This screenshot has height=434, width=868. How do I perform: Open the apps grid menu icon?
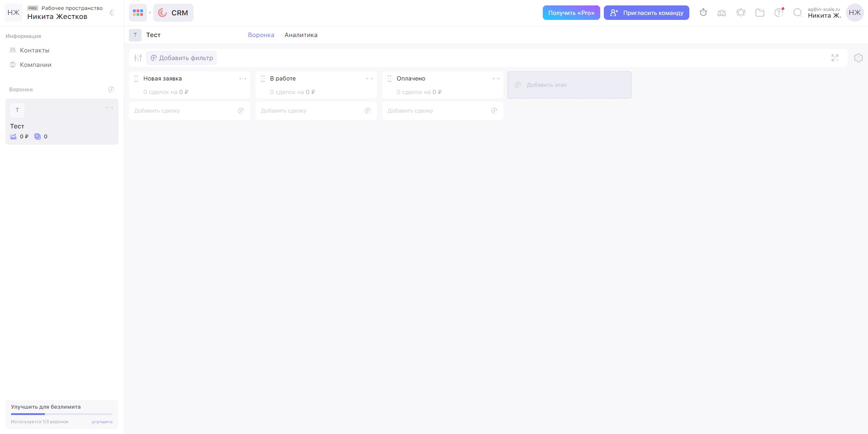[138, 13]
